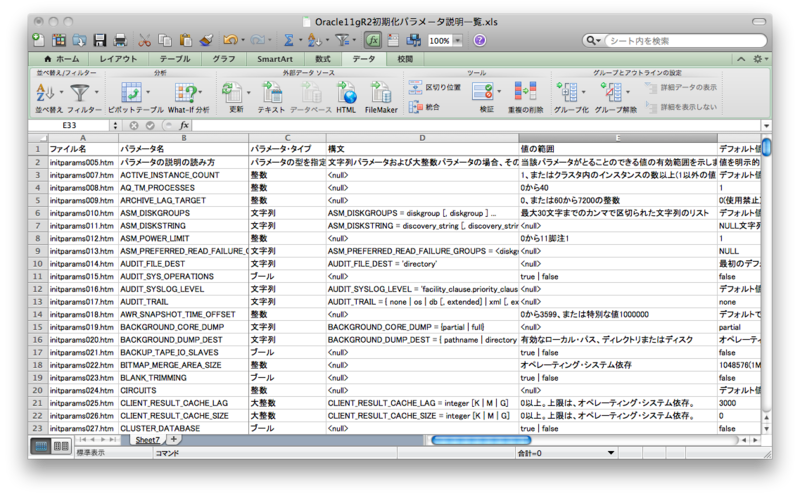This screenshot has width=800, height=501.
Task: Select the Sheet7 sheet tab
Action: point(148,440)
